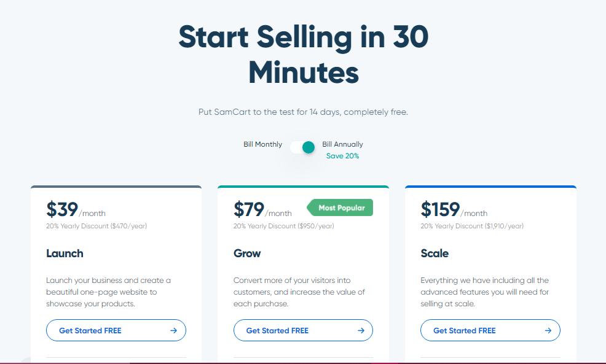Screen dimensions: 606x364
Task: Click the $470/year yearly discount text
Action: pyautogui.click(x=96, y=226)
